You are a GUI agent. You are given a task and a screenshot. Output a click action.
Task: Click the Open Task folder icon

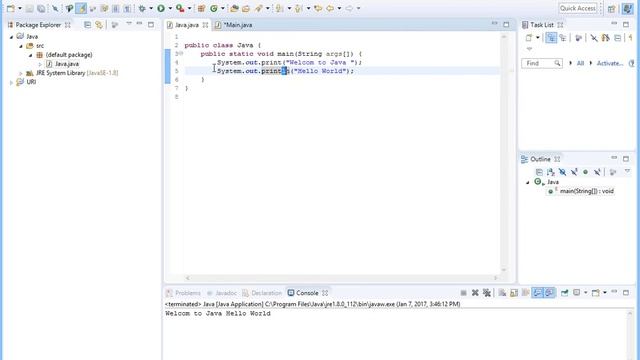click(246, 8)
